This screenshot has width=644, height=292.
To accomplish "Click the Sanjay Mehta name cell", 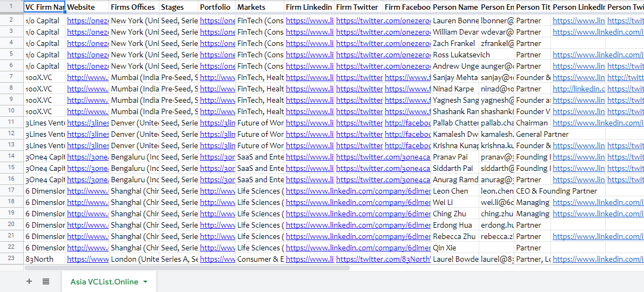I will (455, 77).
